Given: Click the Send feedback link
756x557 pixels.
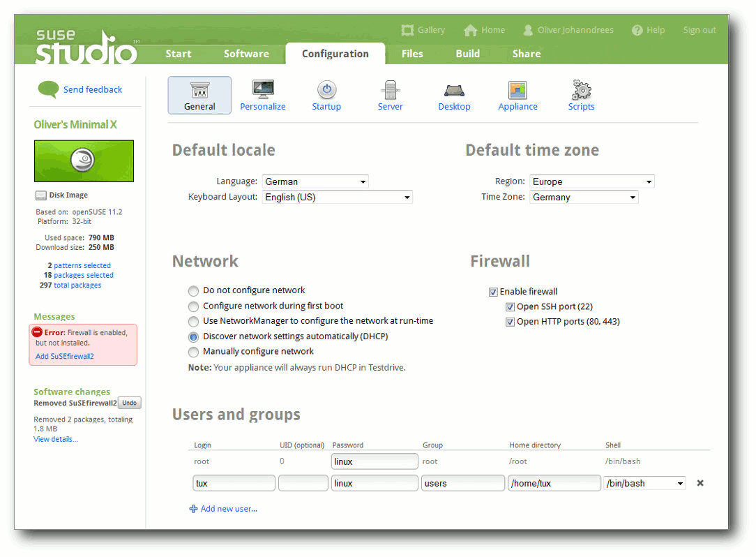Looking at the screenshot, I should coord(93,89).
